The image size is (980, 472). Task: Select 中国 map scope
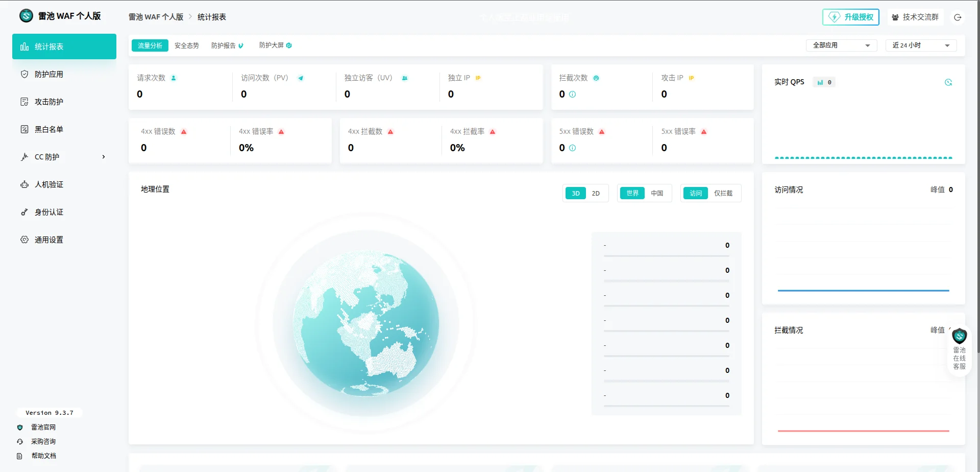[657, 193]
